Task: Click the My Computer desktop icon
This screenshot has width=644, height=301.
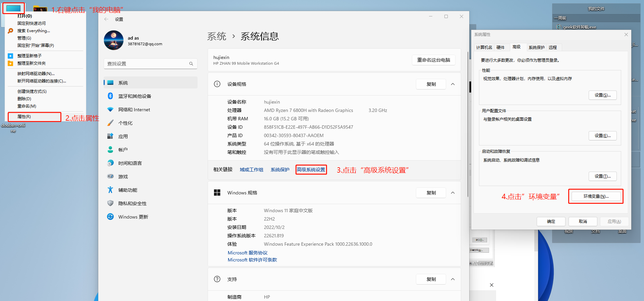Action: (13, 8)
